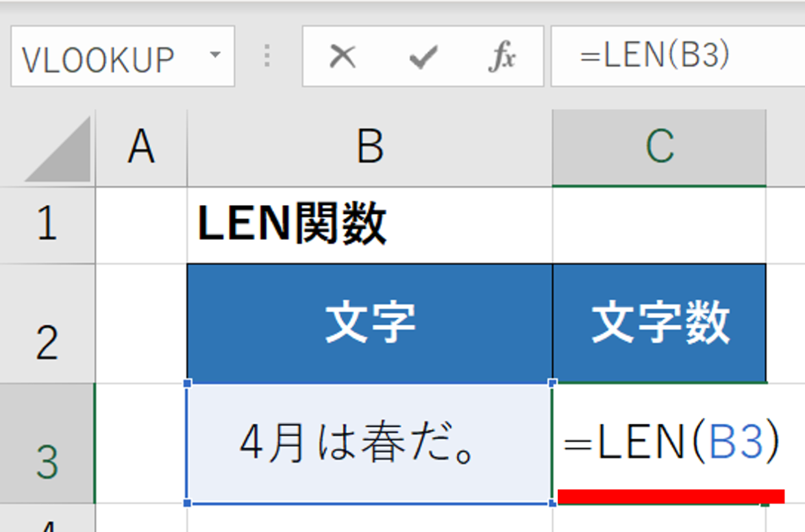Select column B header
805x532 pixels.
click(x=370, y=148)
